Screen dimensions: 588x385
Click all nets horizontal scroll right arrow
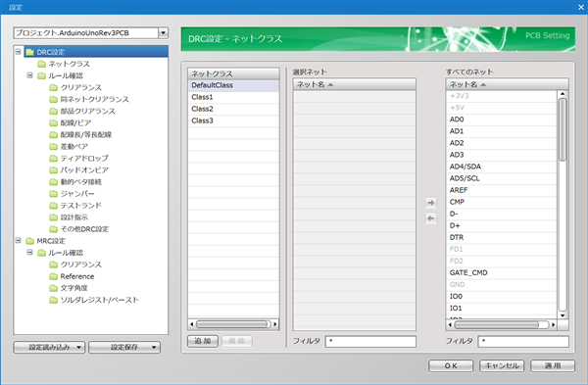(x=553, y=324)
